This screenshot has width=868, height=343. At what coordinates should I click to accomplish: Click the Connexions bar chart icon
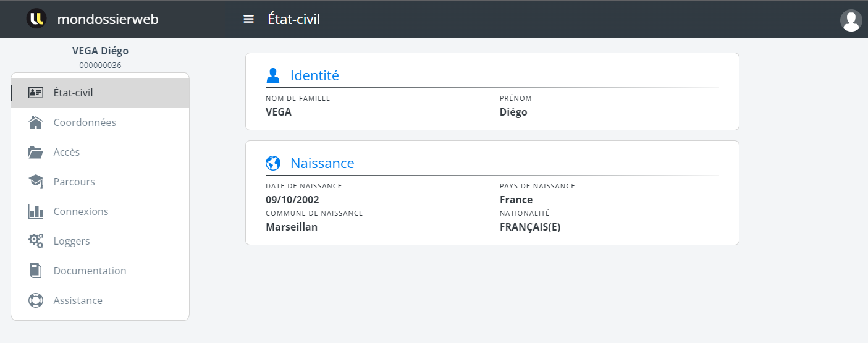point(36,211)
